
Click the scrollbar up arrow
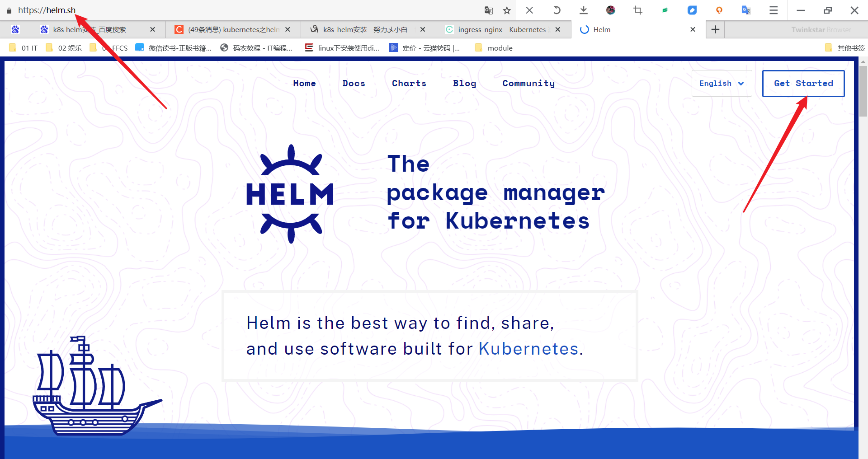point(863,61)
